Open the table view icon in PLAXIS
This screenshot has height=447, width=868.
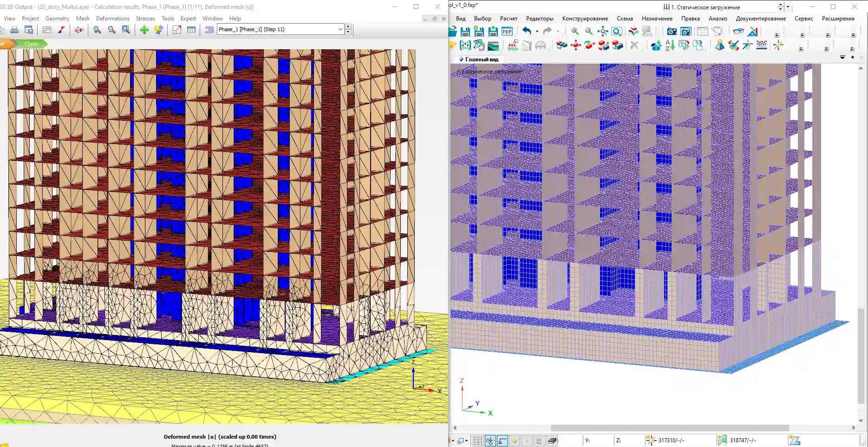(x=191, y=30)
